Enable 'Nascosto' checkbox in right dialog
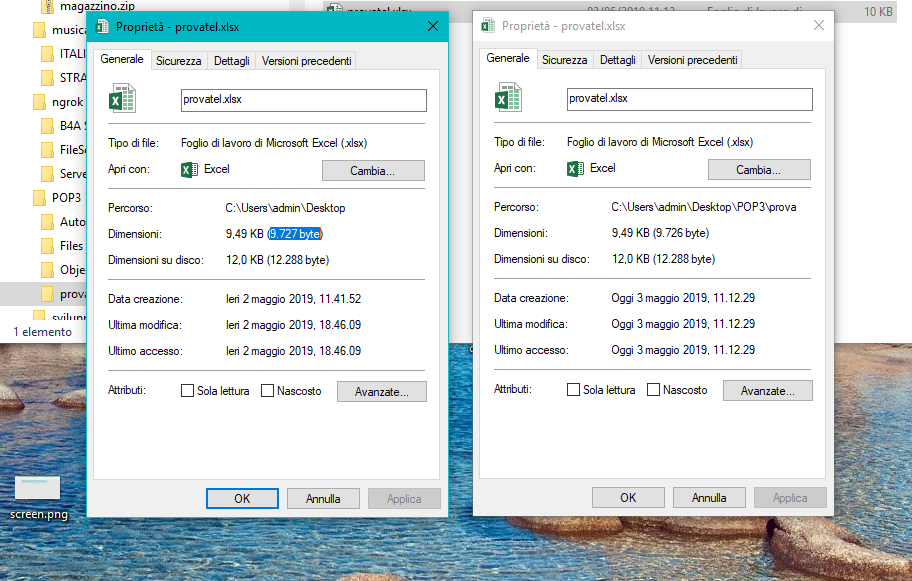The image size is (912, 581). pos(654,390)
